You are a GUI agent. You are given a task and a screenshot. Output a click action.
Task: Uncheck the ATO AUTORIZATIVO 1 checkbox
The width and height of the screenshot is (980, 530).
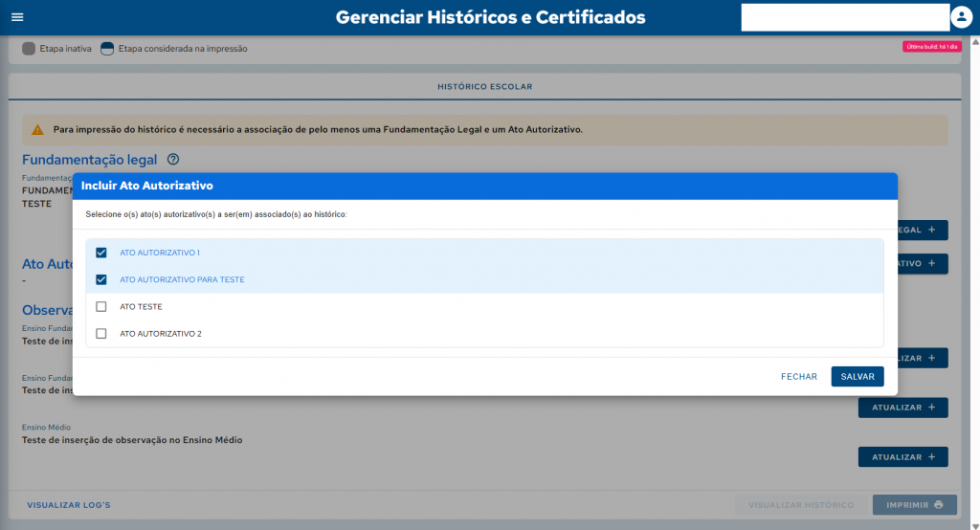[101, 253]
